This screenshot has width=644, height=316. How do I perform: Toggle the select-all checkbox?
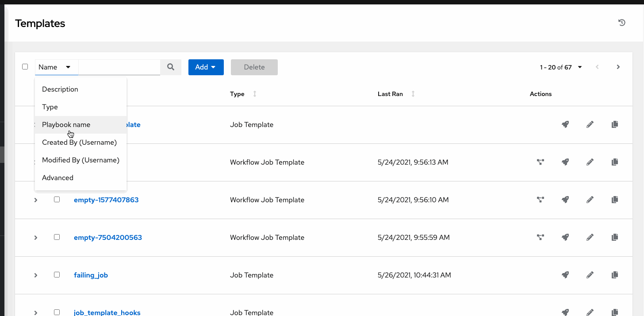tap(25, 67)
